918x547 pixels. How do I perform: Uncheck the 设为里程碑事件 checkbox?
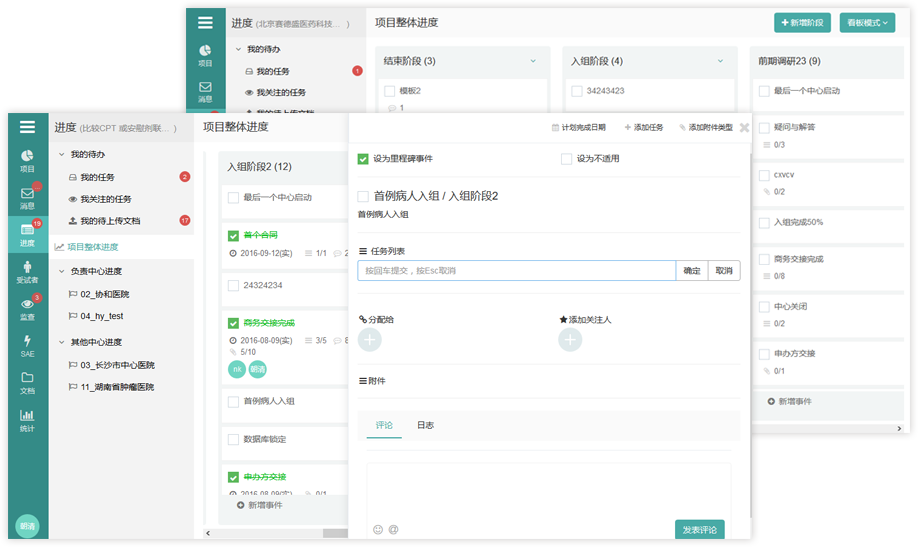(363, 159)
